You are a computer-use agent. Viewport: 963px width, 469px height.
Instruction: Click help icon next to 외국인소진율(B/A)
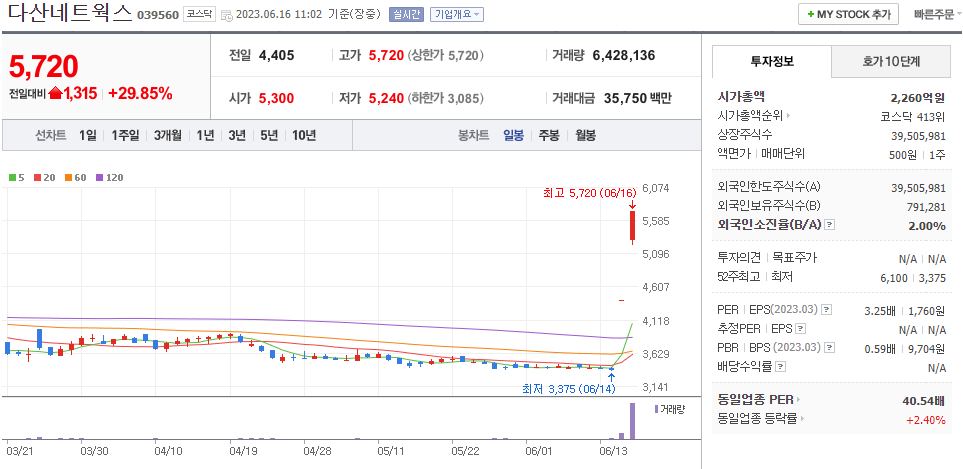click(x=830, y=225)
